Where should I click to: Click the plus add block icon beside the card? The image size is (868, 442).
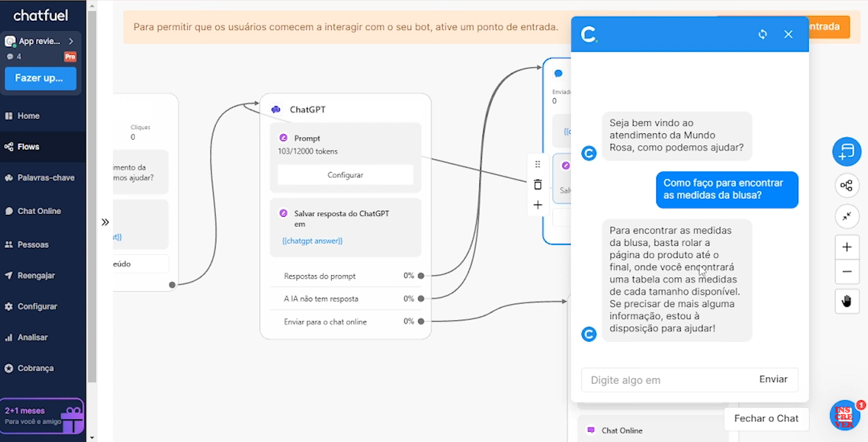point(538,205)
